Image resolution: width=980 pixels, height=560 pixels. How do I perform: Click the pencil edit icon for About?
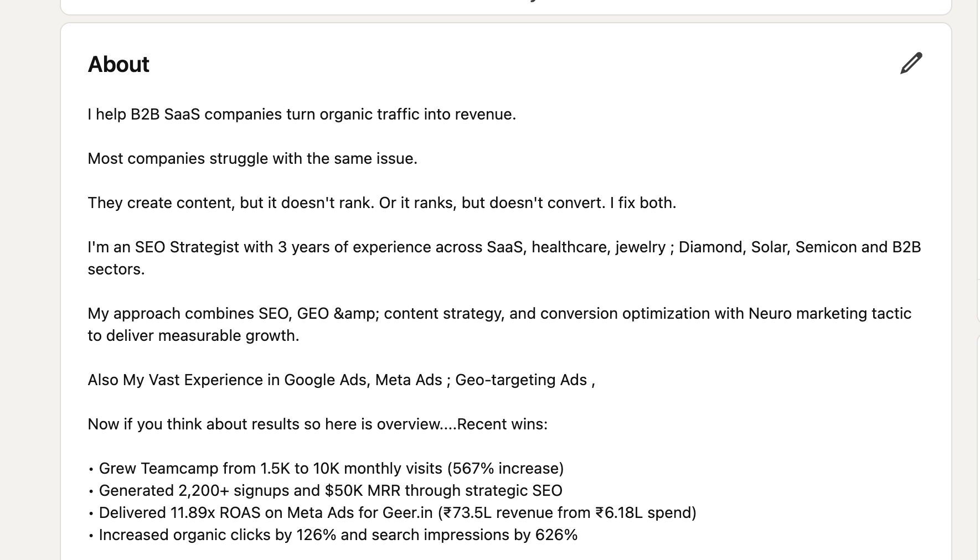[x=911, y=64]
